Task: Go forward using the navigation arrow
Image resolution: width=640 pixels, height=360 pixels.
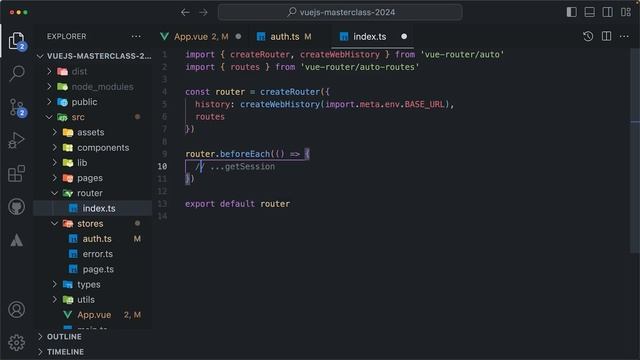Action: 203,12
